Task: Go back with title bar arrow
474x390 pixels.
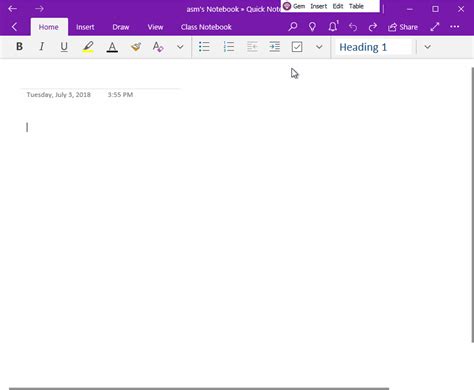Action: [x=12, y=9]
